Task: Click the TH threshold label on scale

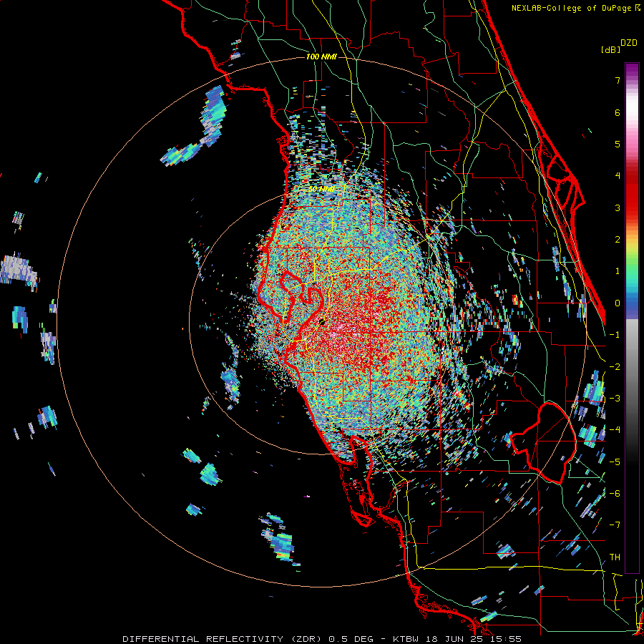Action: pyautogui.click(x=615, y=557)
